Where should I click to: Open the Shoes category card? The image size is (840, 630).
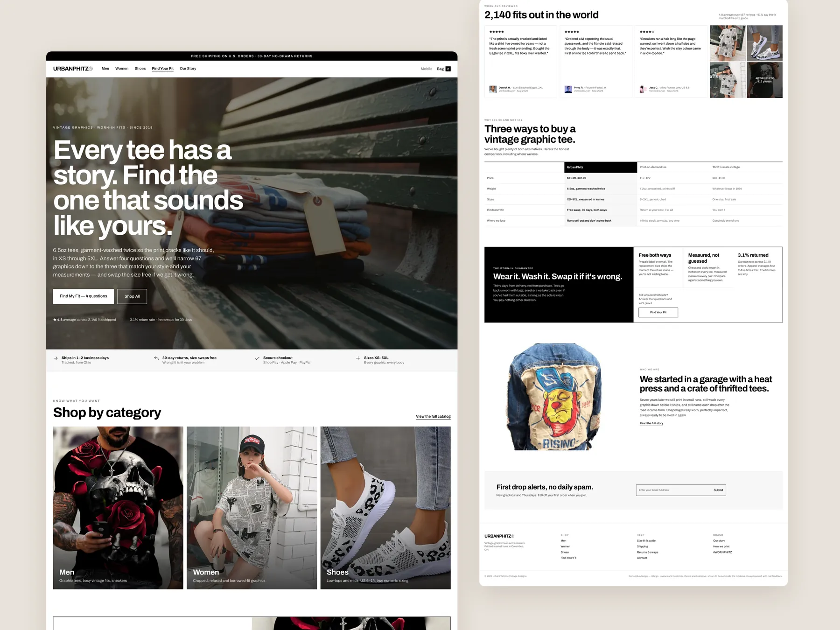point(385,508)
